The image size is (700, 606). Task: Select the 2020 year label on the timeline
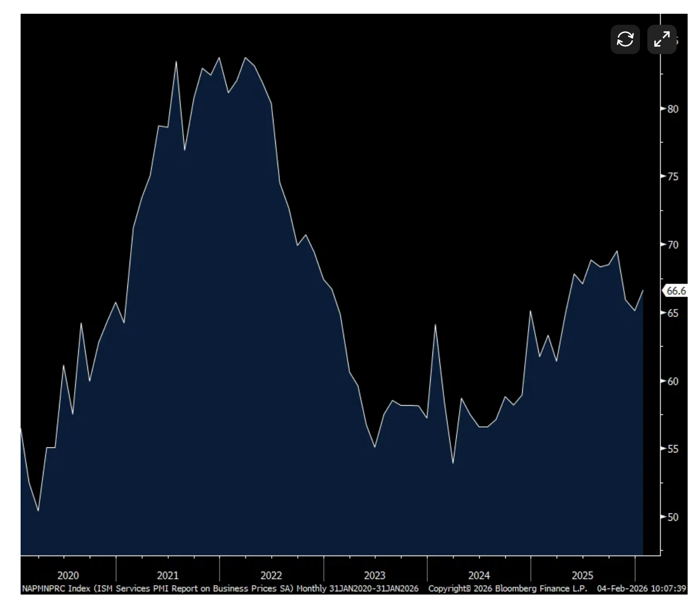coord(68,575)
